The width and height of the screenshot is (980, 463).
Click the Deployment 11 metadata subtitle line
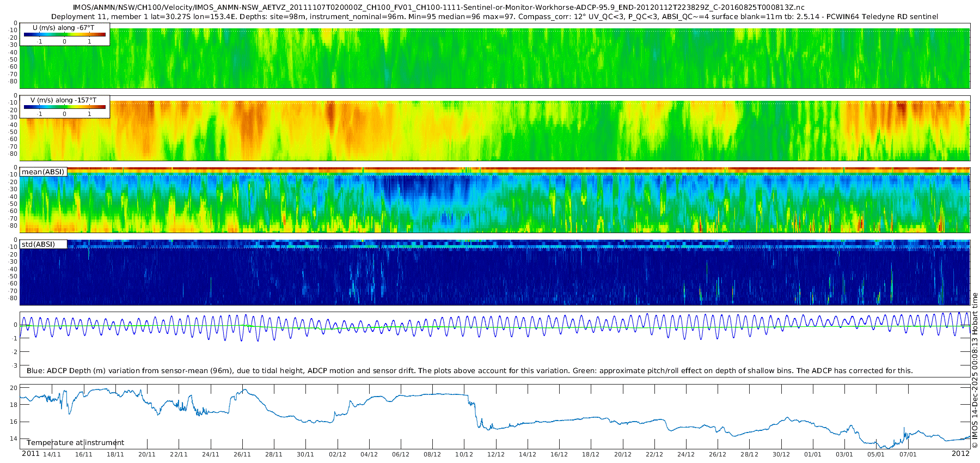click(495, 17)
